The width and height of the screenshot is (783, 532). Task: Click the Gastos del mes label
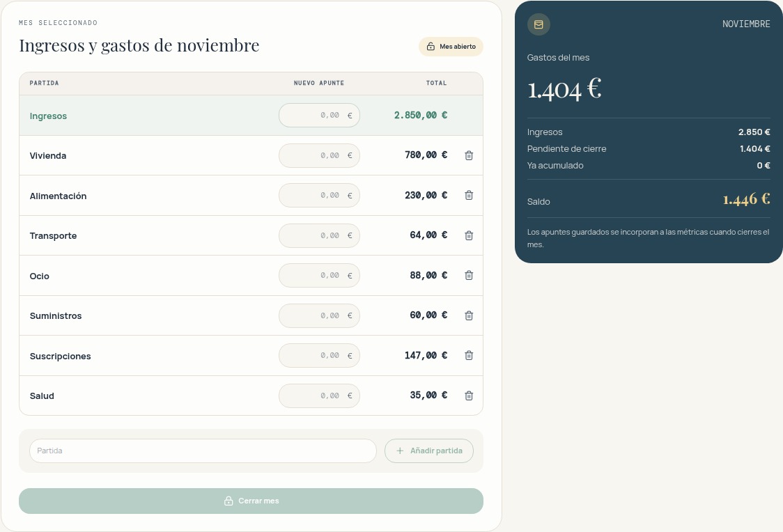pos(558,57)
